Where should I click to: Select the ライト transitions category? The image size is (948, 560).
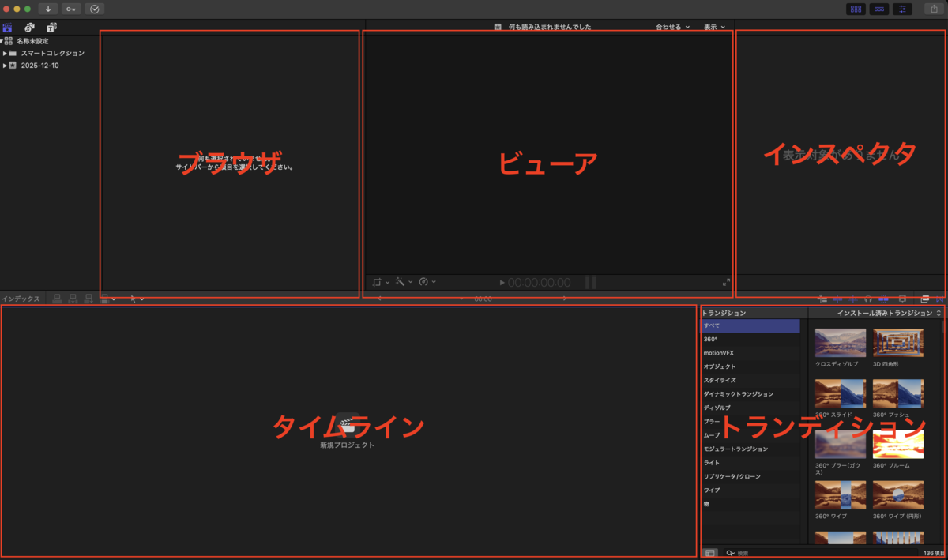point(750,463)
